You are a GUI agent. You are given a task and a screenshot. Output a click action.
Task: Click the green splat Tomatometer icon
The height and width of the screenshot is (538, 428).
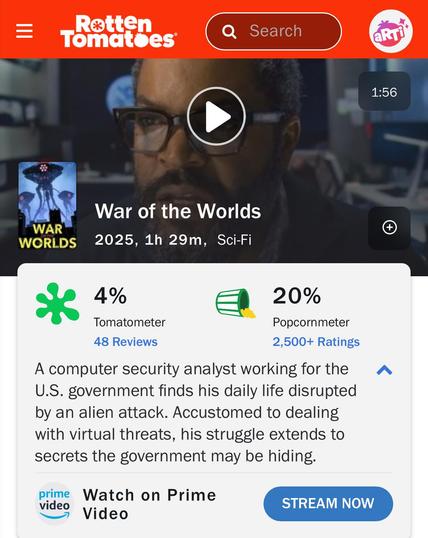[57, 304]
